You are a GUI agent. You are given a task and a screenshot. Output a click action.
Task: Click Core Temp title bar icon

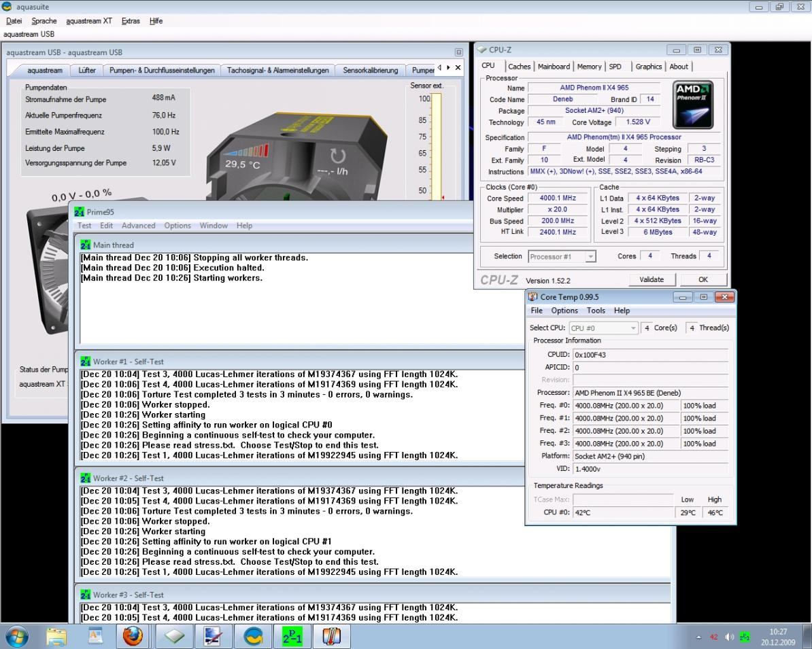coord(533,296)
